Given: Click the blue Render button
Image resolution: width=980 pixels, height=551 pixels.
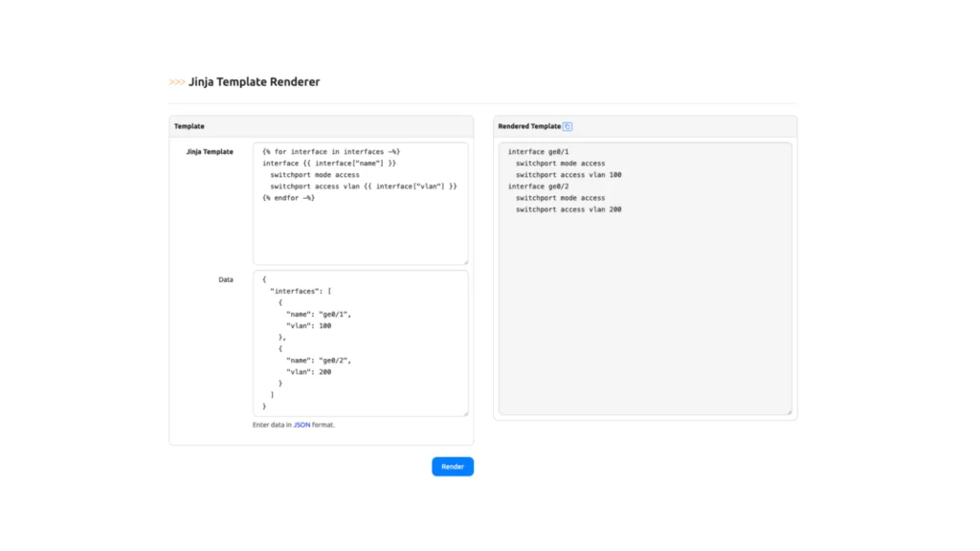Looking at the screenshot, I should tap(453, 467).
